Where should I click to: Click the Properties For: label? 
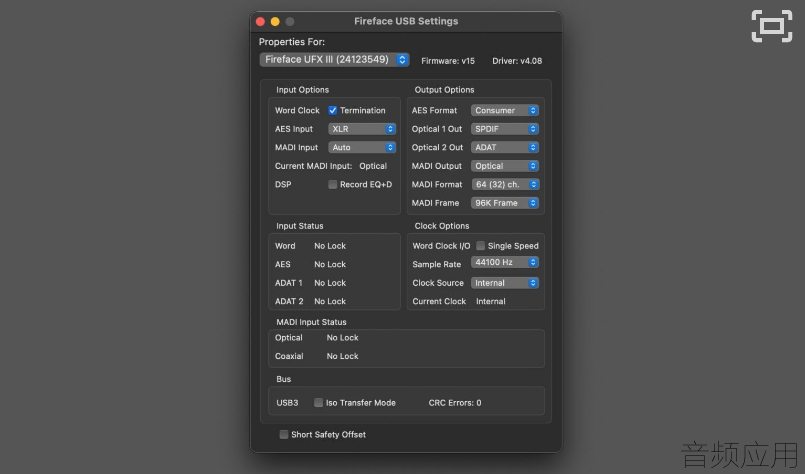(292, 42)
